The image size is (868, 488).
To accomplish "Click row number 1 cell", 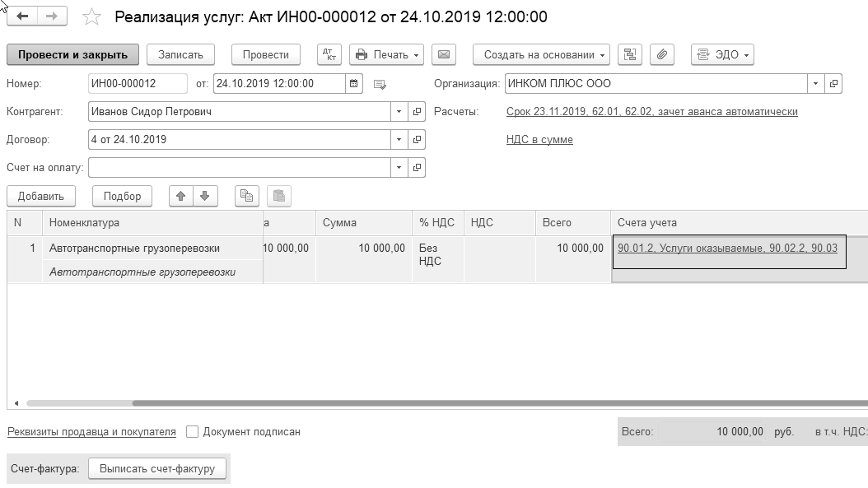I will 25,259.
